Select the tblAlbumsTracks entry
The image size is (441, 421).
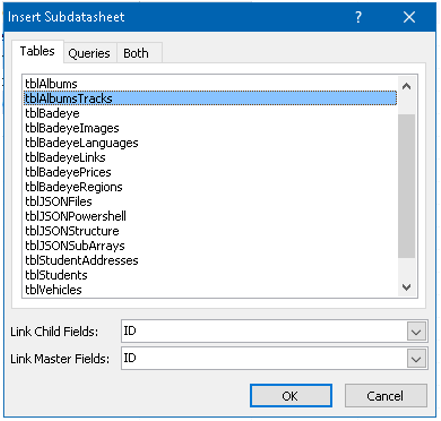[210, 98]
